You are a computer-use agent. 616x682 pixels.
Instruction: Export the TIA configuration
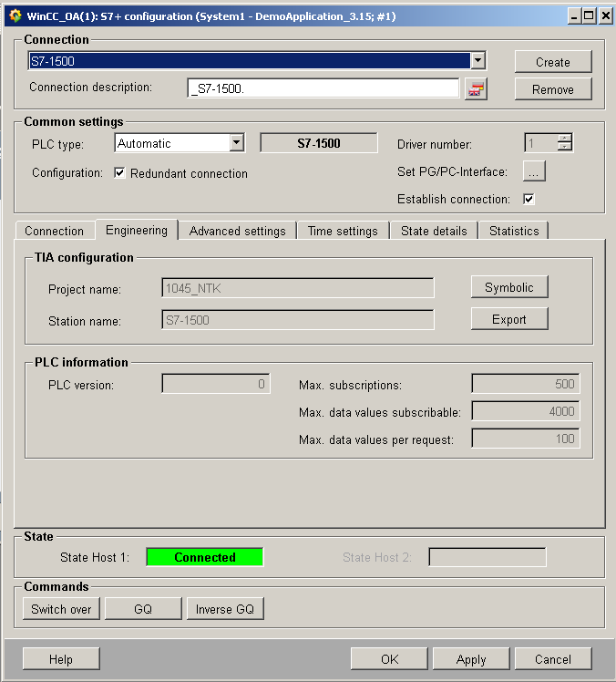[x=509, y=319]
